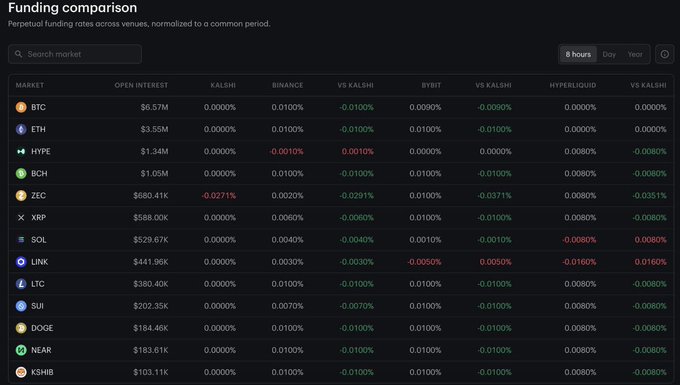Sort by MARKET column header
The width and height of the screenshot is (680, 385).
pos(29,85)
